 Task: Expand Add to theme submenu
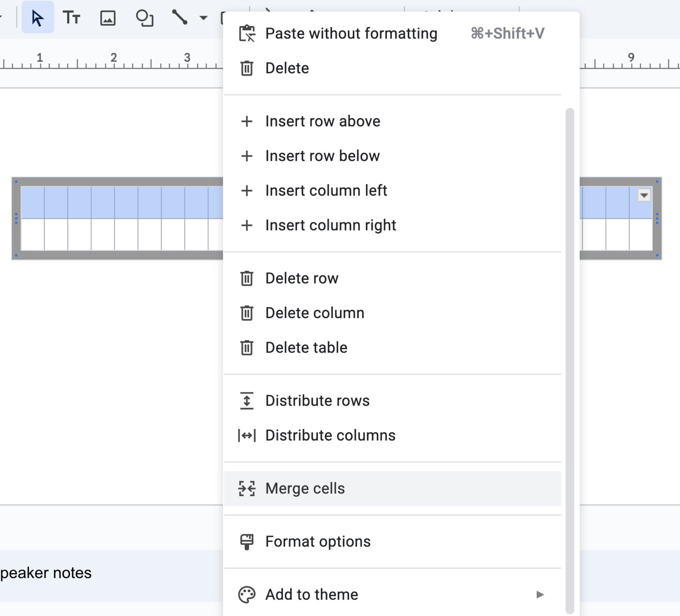coord(392,594)
